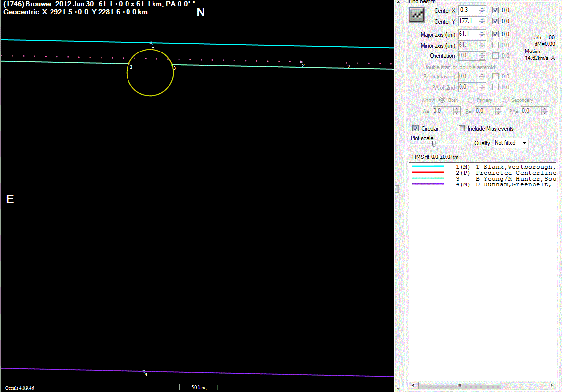Click the predicted centerline marker labeled 2
This screenshot has width=562, height=392.
point(301,62)
